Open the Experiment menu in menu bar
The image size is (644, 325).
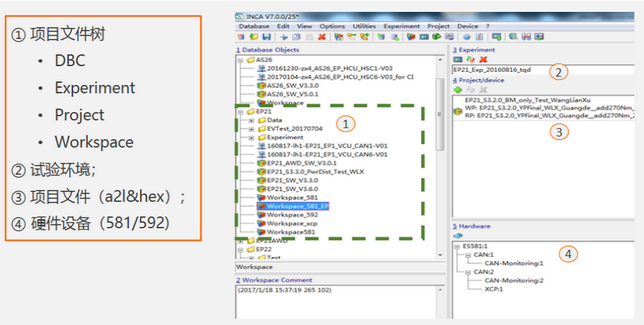pyautogui.click(x=403, y=26)
